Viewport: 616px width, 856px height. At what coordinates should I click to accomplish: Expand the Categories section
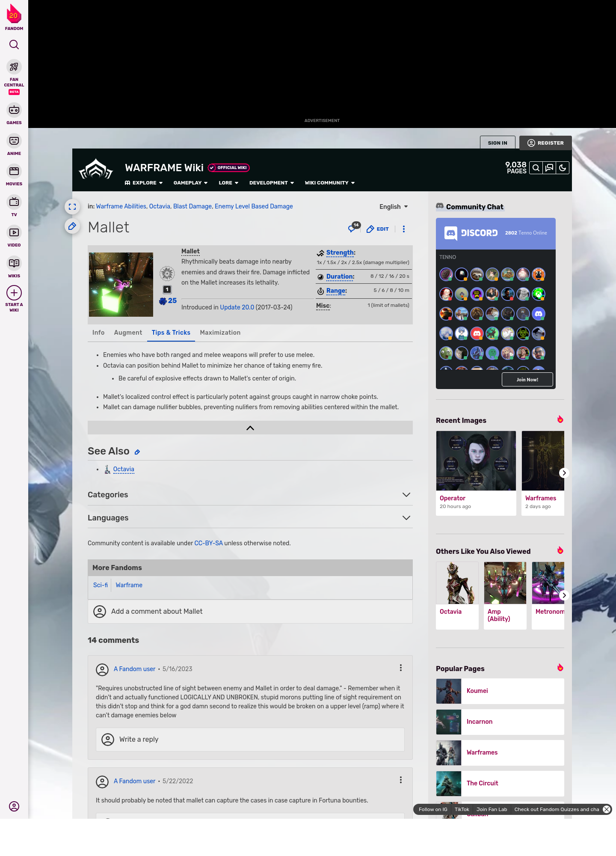pos(250,495)
